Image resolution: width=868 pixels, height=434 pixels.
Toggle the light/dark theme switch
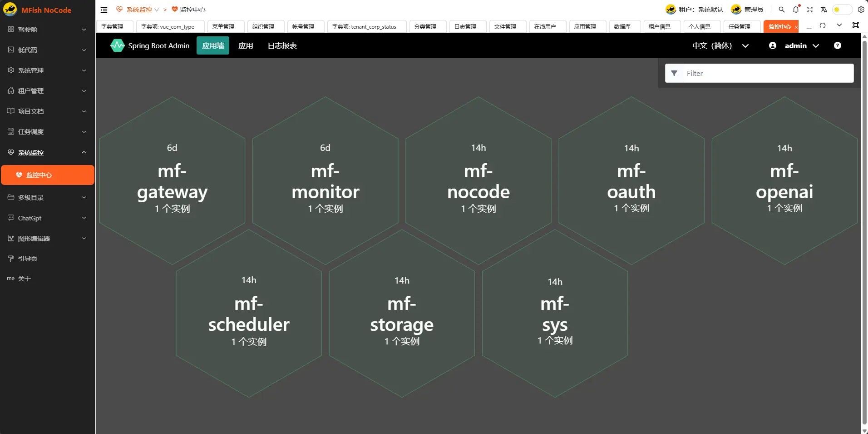tap(842, 10)
